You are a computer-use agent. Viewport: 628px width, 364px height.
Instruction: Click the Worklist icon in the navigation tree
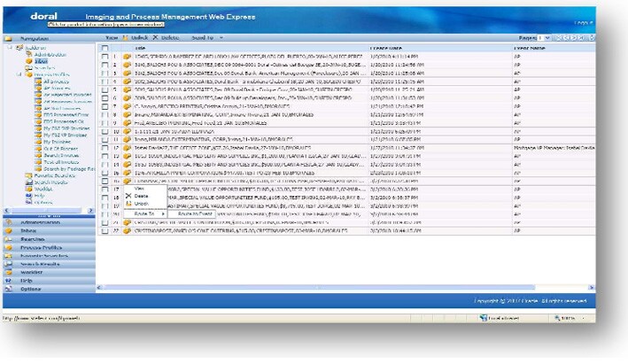29,189
